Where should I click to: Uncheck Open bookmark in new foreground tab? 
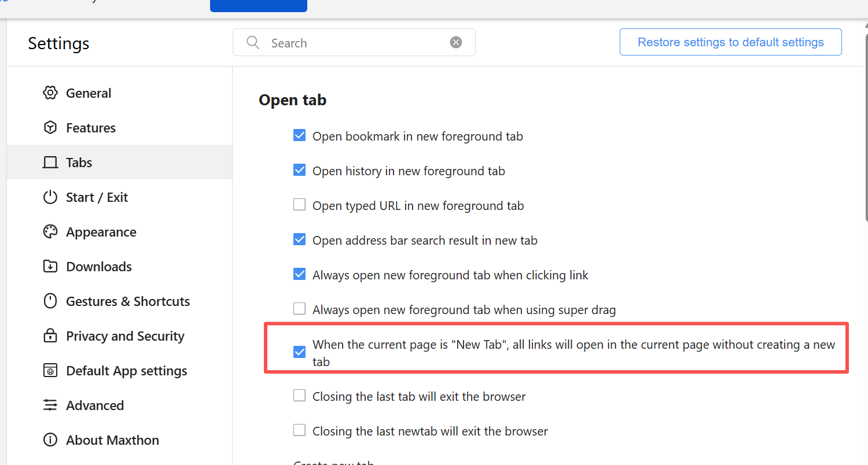[x=299, y=136]
